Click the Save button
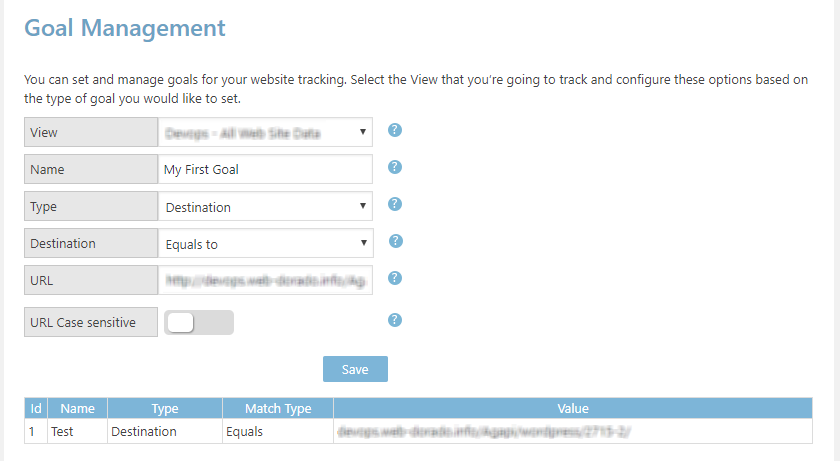 coord(355,369)
